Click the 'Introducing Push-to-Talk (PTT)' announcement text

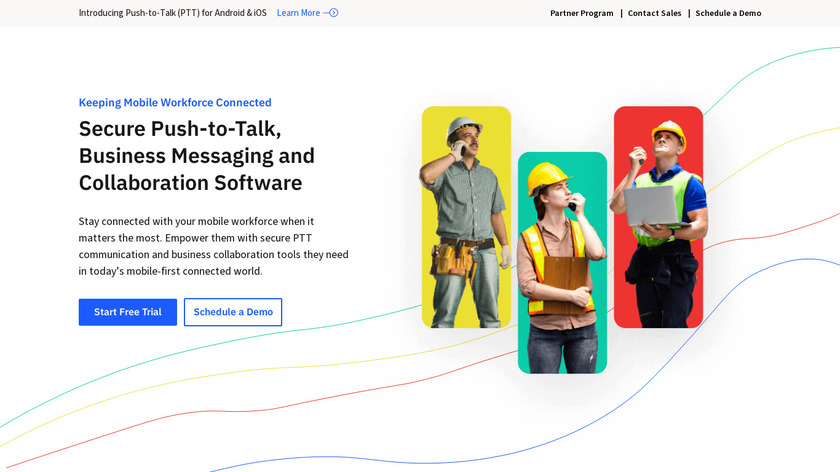(172, 13)
